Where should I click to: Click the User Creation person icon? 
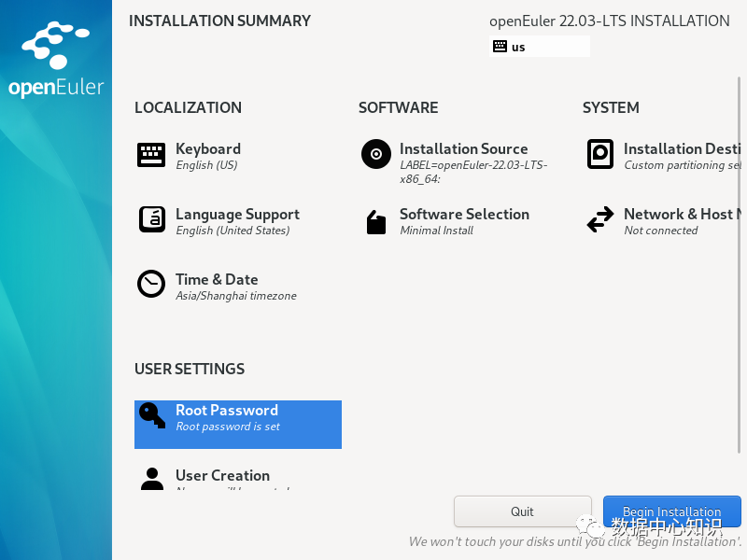(x=152, y=479)
